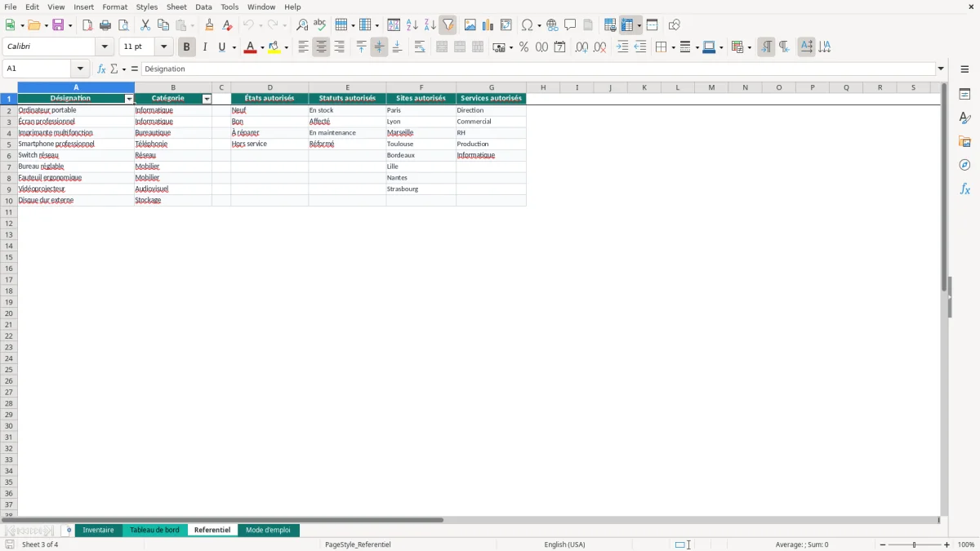This screenshot has height=551, width=980.
Task: Open the Freeze Rows and Columns dropdown
Action: [639, 24]
